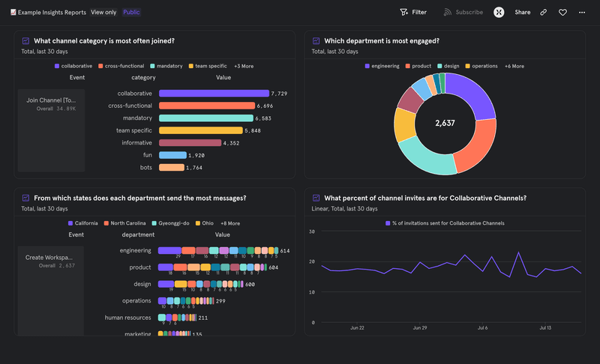Screen dimensions: 600x364
Task: Click the Subscribe feed icon
Action: point(448,13)
